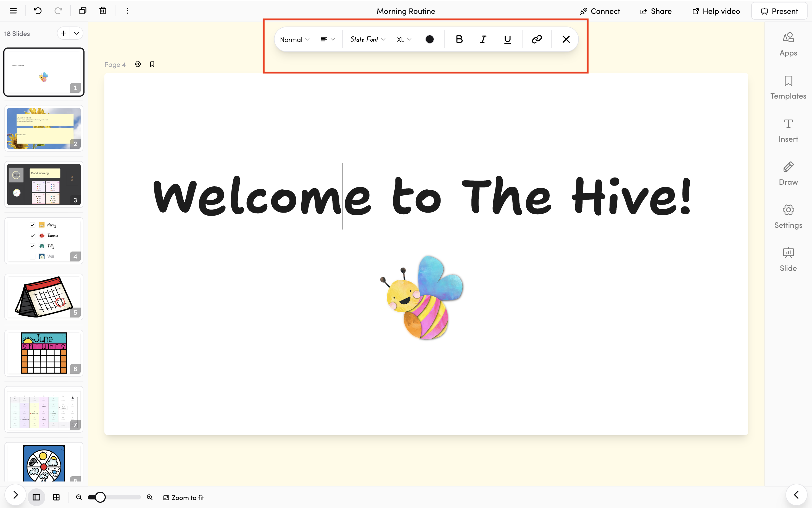Bookmark the page with bookmark icon
This screenshot has width=812, height=508.
(x=152, y=64)
